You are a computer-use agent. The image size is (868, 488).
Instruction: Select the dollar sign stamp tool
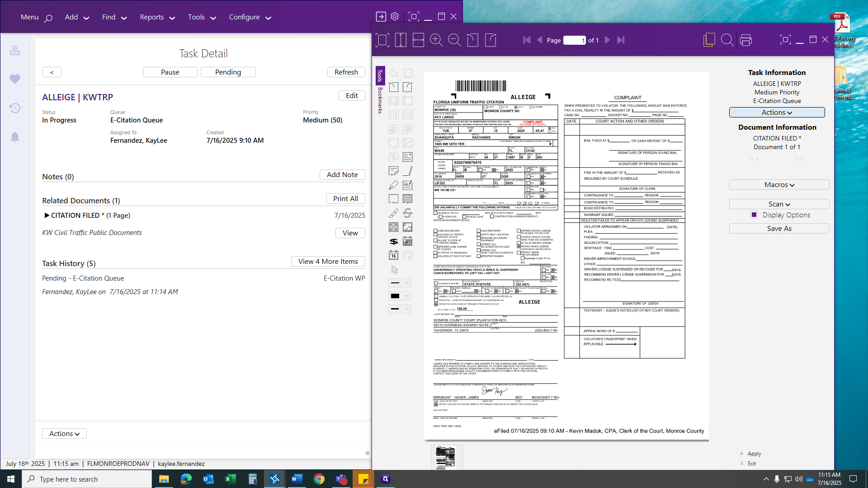[394, 242]
